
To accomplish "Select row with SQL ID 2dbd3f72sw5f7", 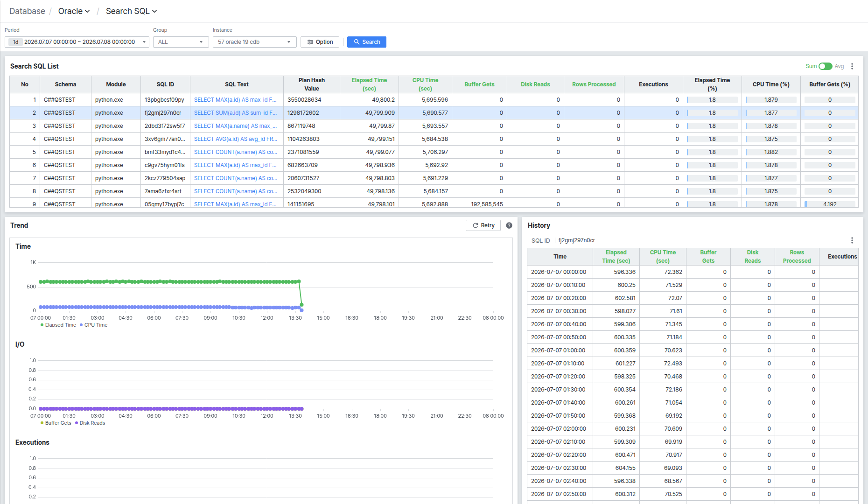I will [x=434, y=126].
